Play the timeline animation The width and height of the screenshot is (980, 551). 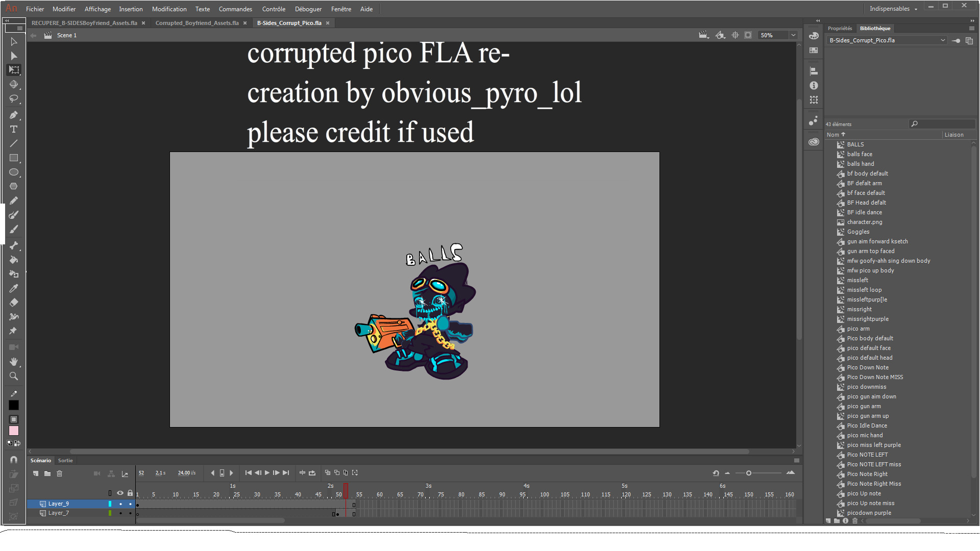click(x=267, y=473)
